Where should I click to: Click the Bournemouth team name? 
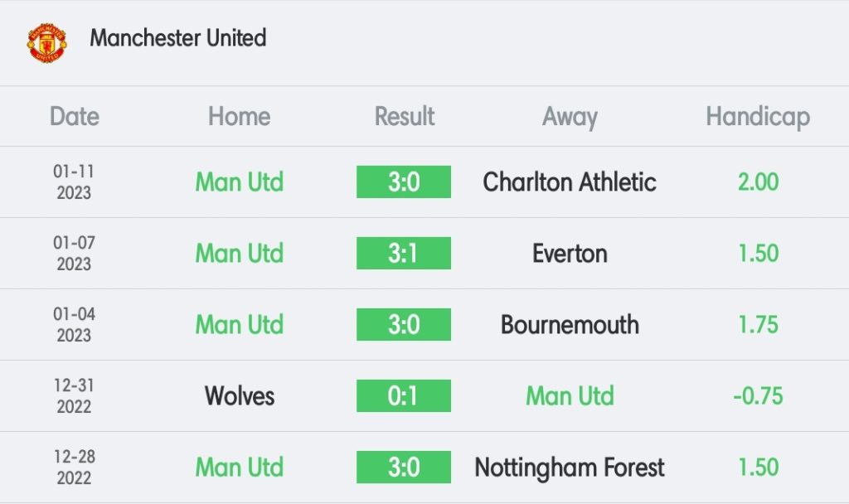(x=570, y=325)
